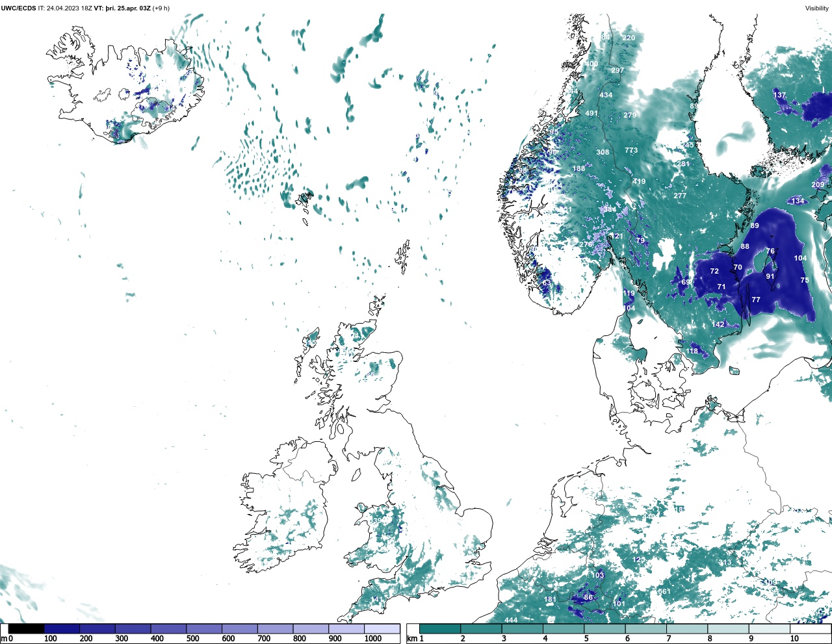The width and height of the screenshot is (832, 644).
Task: Click map value '141' in southwest England
Action: point(378,599)
